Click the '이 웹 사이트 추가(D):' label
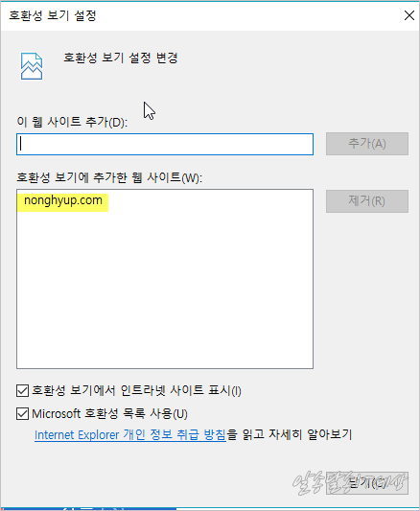The width and height of the screenshot is (420, 511). pos(72,122)
